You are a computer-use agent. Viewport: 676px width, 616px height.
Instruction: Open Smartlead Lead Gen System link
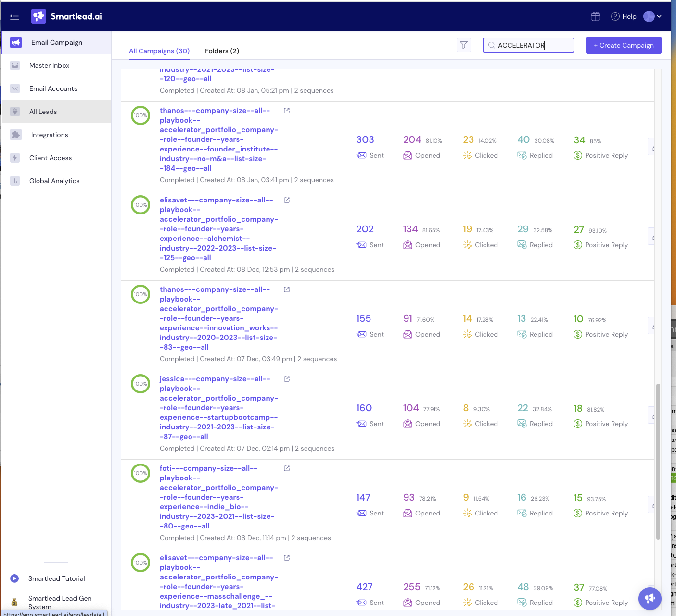(x=60, y=603)
